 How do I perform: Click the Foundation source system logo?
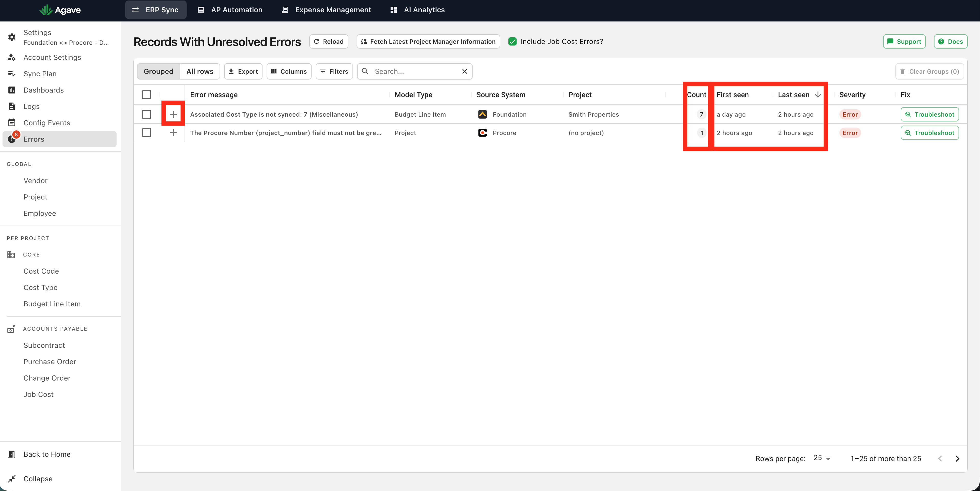482,114
